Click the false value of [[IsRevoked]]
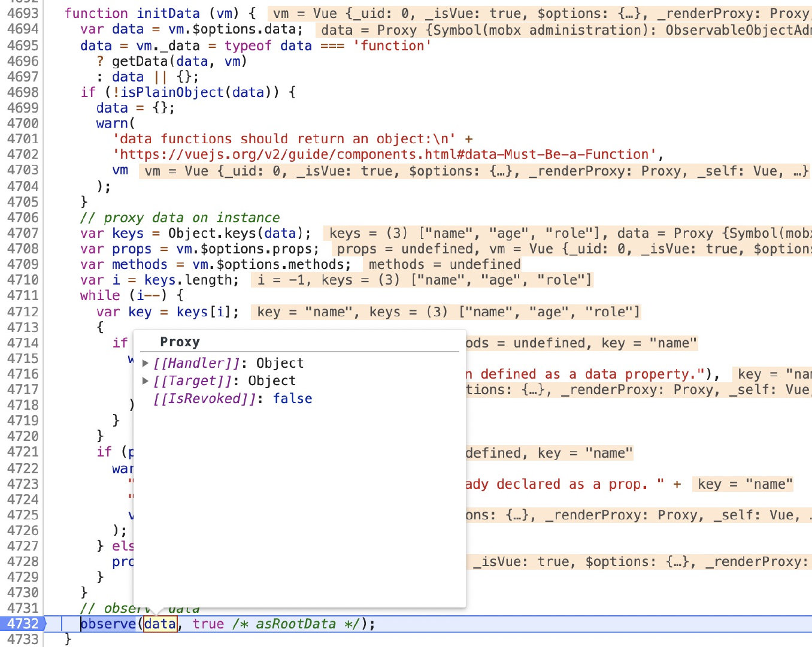 click(x=293, y=398)
